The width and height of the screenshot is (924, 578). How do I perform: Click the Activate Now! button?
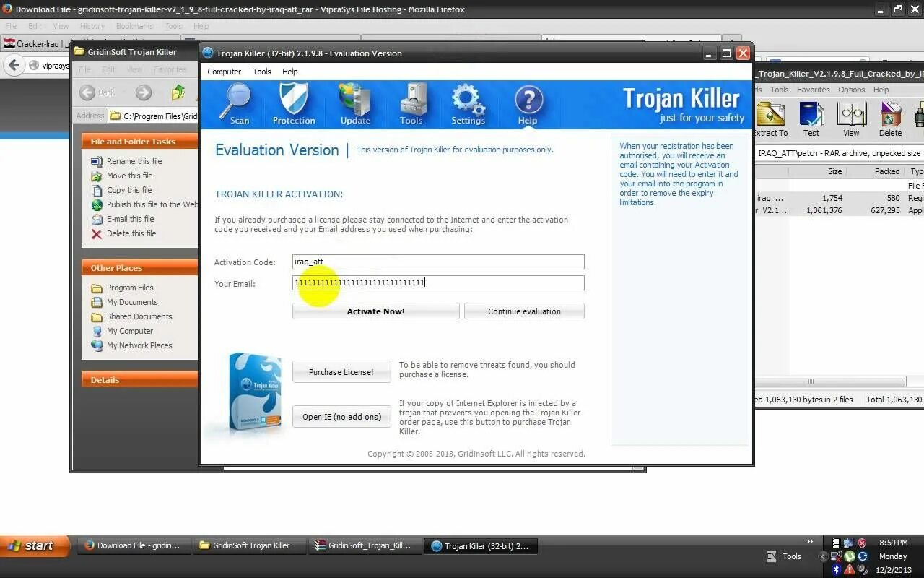(x=375, y=311)
